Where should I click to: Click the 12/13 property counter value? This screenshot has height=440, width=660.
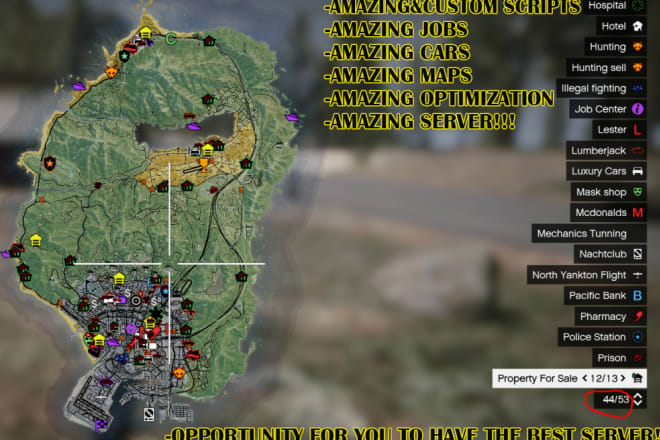pos(604,378)
